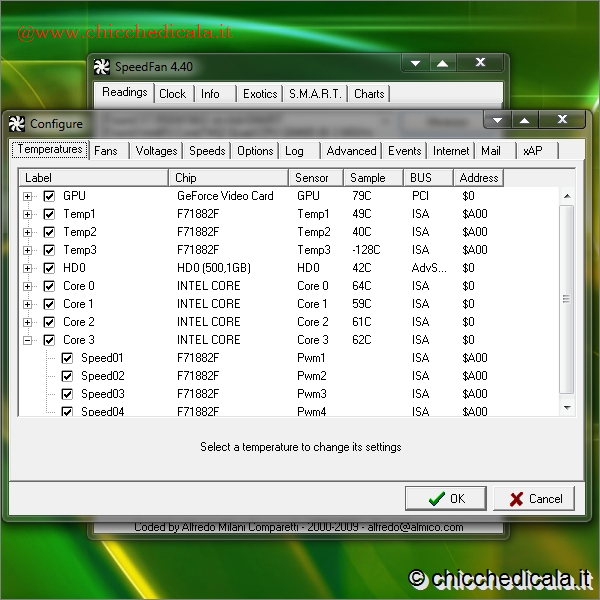Click the list scroll-up arrow

[567, 196]
